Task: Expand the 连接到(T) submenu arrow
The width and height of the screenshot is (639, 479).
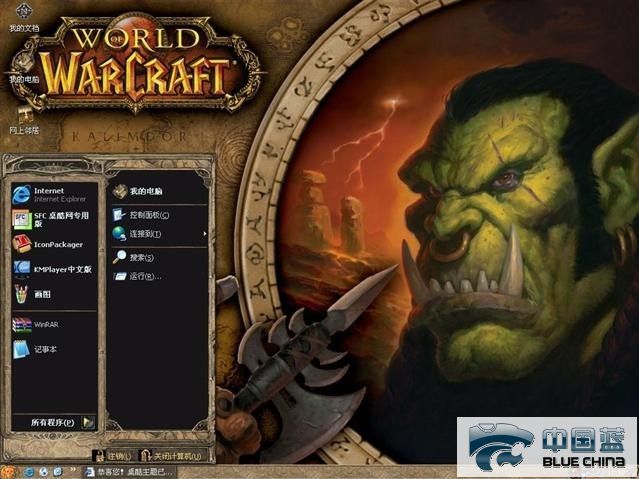Action: [205, 234]
